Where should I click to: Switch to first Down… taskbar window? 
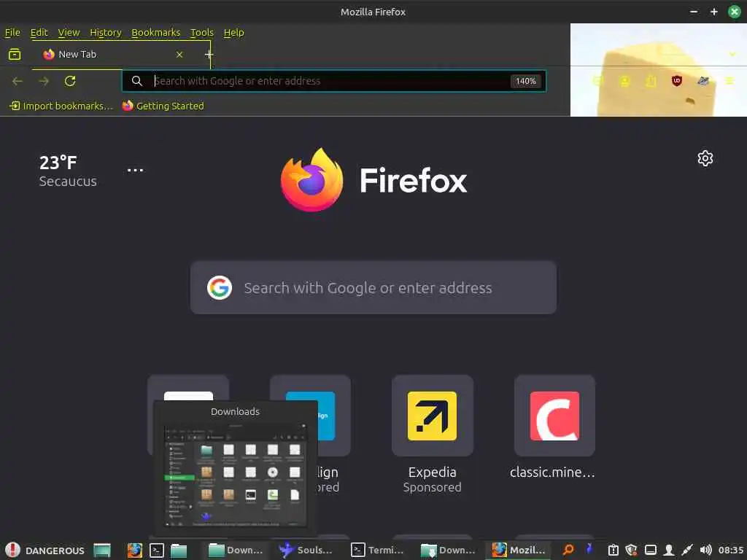point(236,550)
